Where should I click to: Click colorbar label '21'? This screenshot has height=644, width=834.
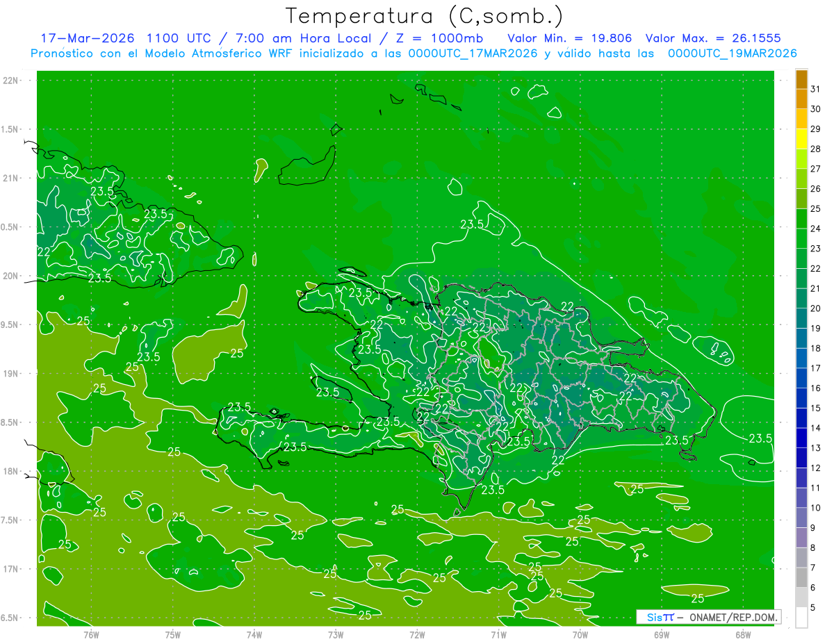pos(816,288)
